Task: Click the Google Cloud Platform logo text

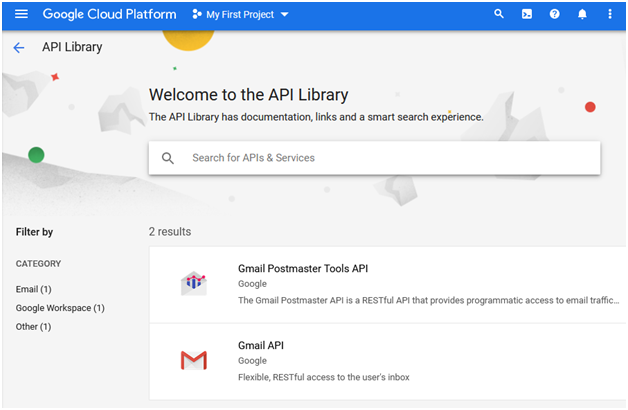Action: click(109, 14)
